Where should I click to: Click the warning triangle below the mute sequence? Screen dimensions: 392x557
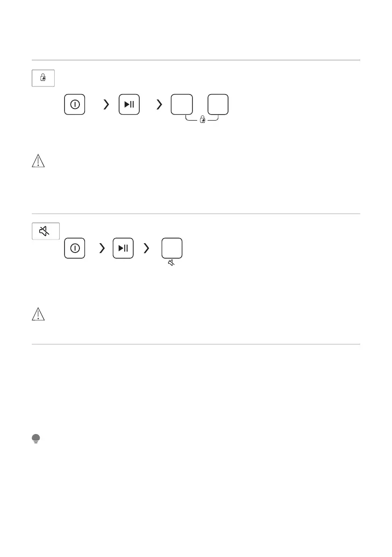tap(38, 314)
